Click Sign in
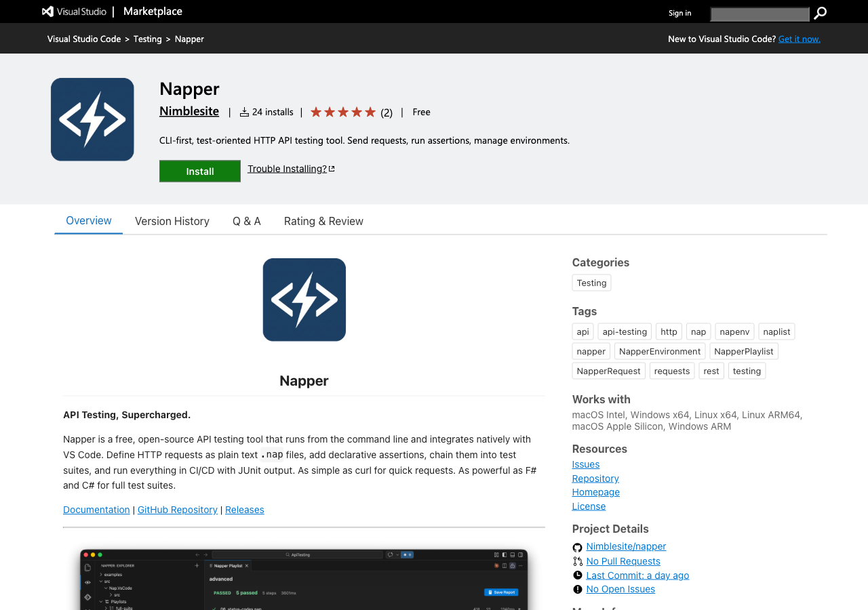Image resolution: width=868 pixels, height=610 pixels. point(680,13)
